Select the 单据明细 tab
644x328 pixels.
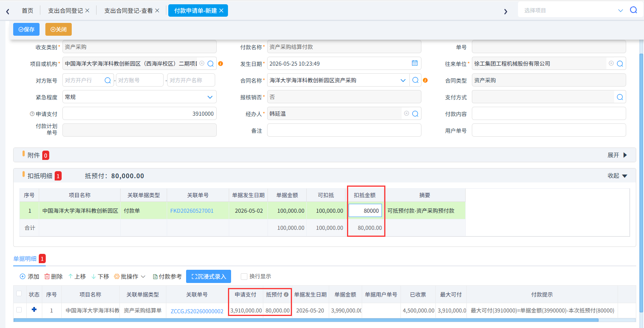(25, 259)
